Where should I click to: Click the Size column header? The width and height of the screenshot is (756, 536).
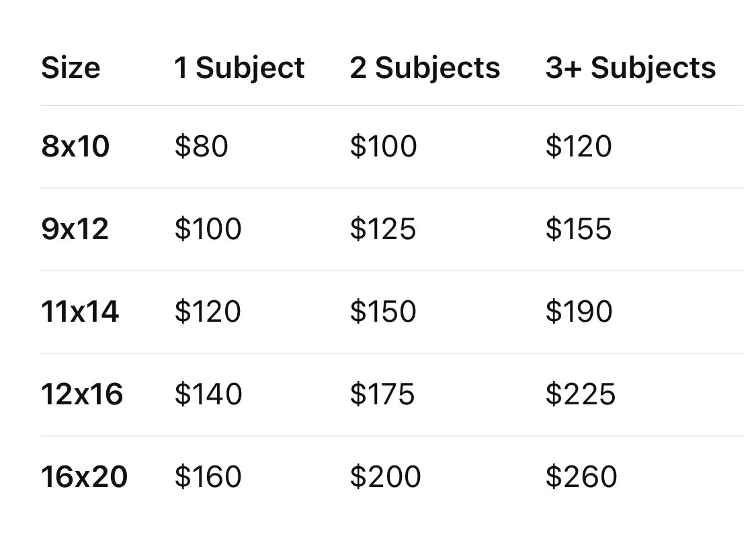(71, 67)
